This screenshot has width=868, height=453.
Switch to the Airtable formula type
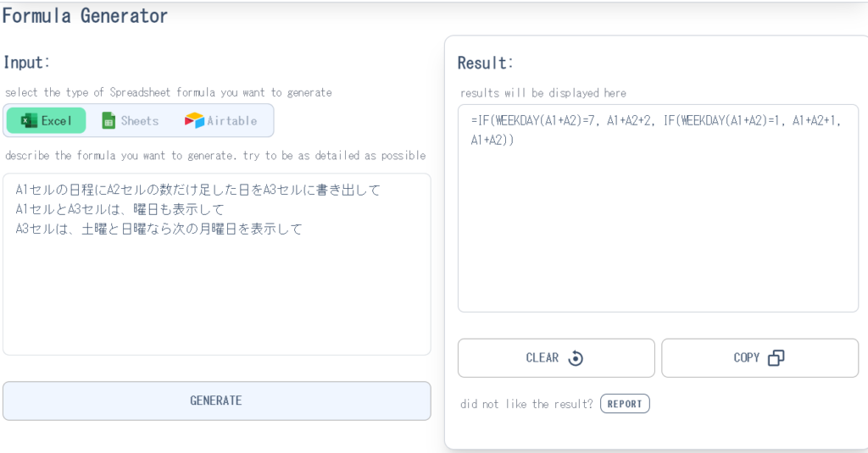click(x=221, y=121)
